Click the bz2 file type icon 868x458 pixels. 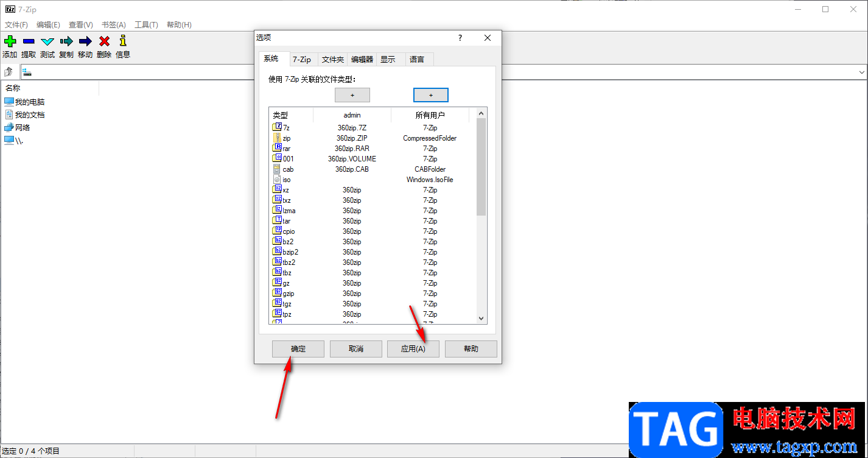point(277,241)
